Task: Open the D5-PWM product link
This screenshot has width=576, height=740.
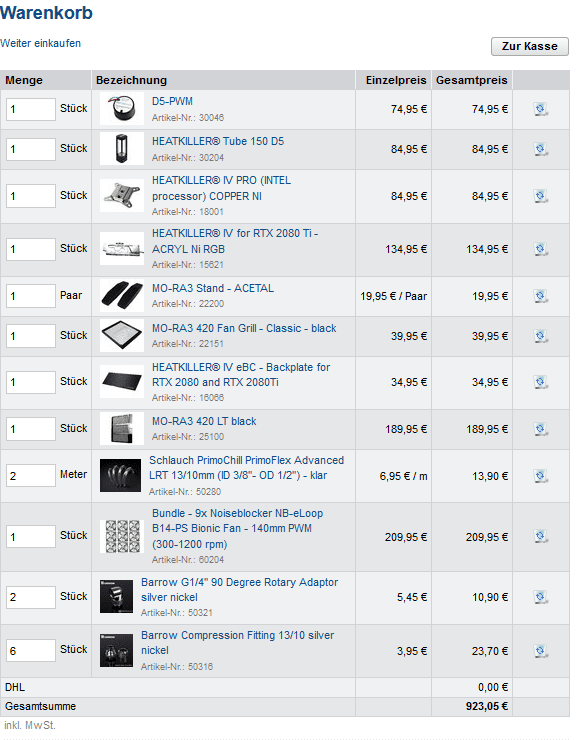Action: (x=172, y=101)
